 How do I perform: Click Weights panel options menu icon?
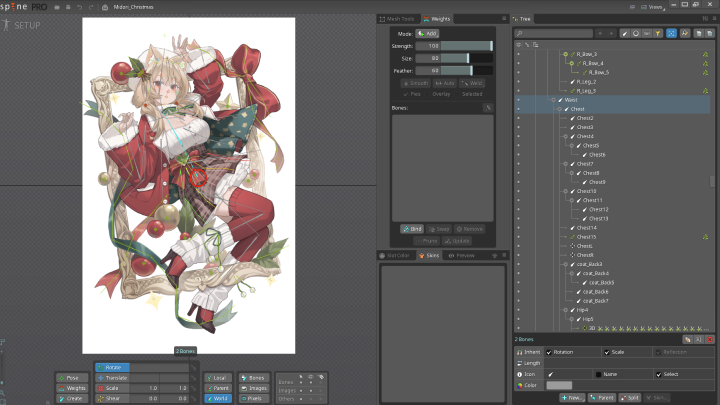point(504,18)
